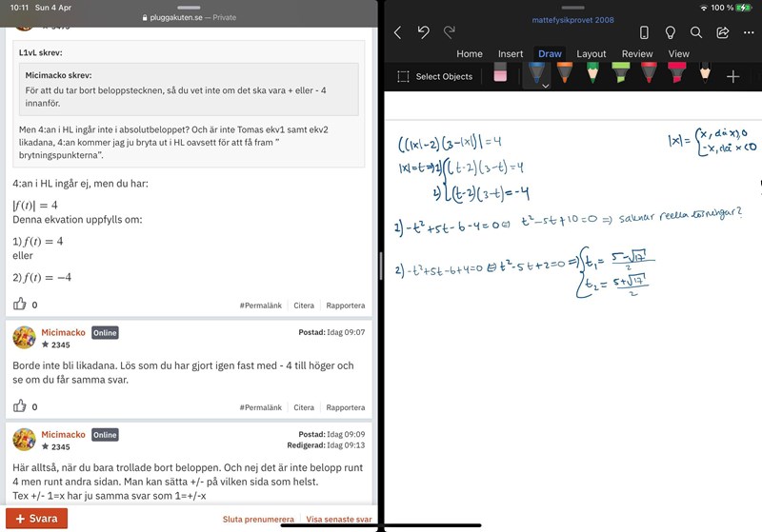The width and height of the screenshot is (762, 532).
Task: Open the Insert tab
Action: 510,54
